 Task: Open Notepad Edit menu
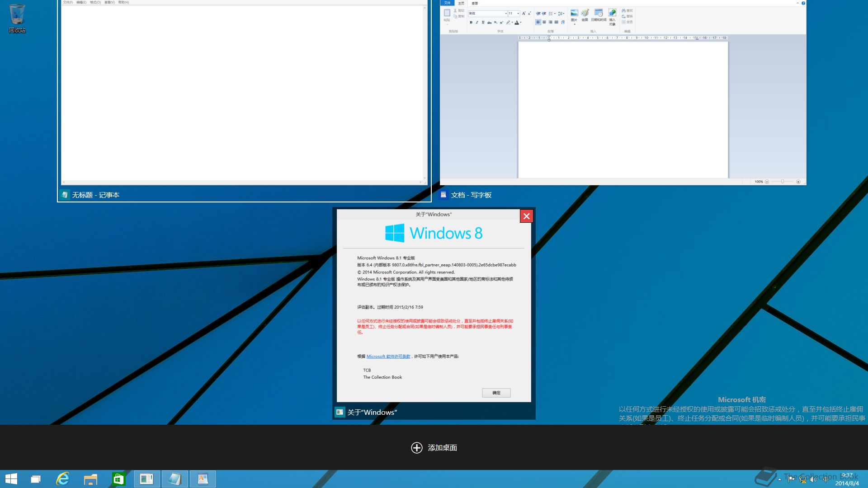point(81,2)
